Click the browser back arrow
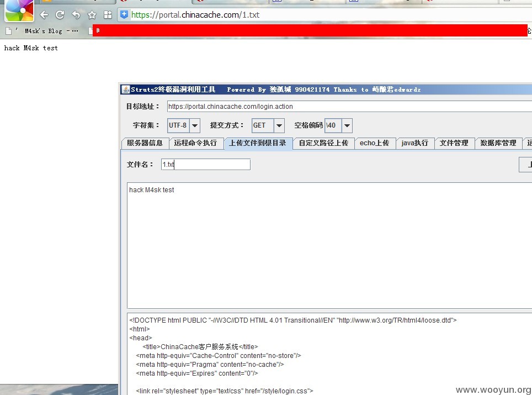 44,15
